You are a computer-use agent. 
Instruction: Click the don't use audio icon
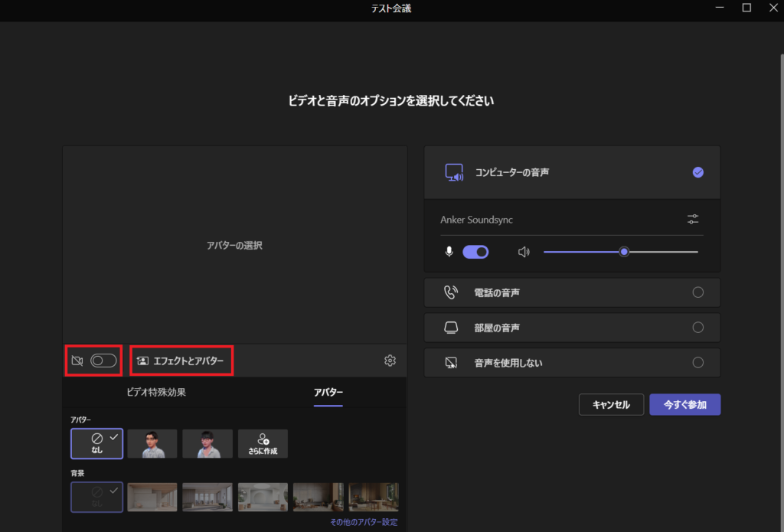pos(451,363)
